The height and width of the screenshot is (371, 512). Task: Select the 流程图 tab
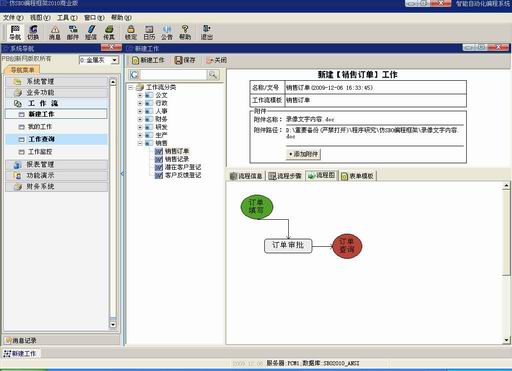(321, 175)
